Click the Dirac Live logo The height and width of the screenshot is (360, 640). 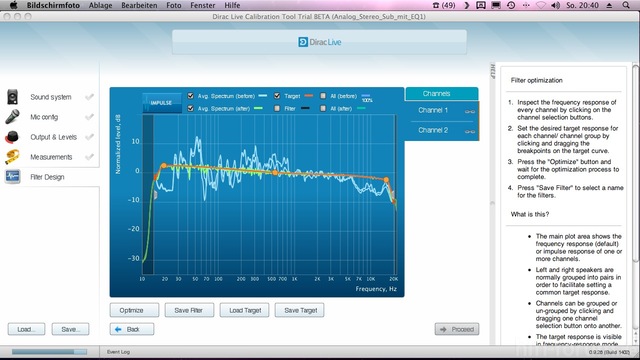point(320,42)
